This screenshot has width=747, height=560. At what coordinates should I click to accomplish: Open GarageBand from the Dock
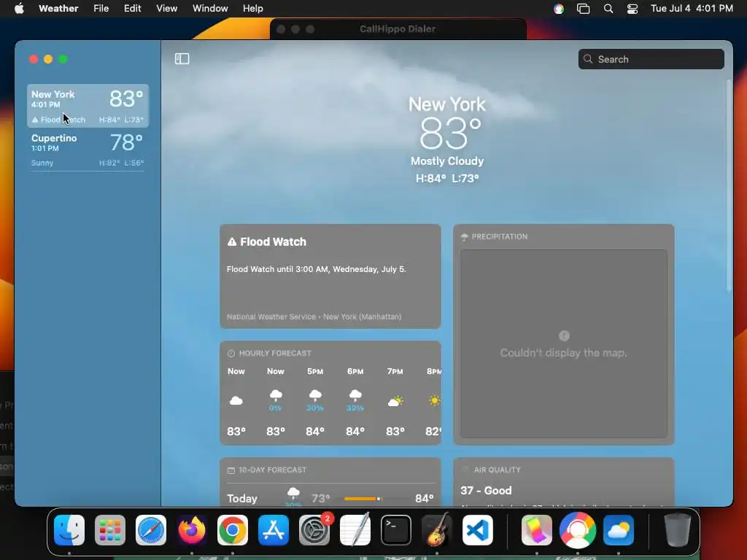tap(437, 530)
